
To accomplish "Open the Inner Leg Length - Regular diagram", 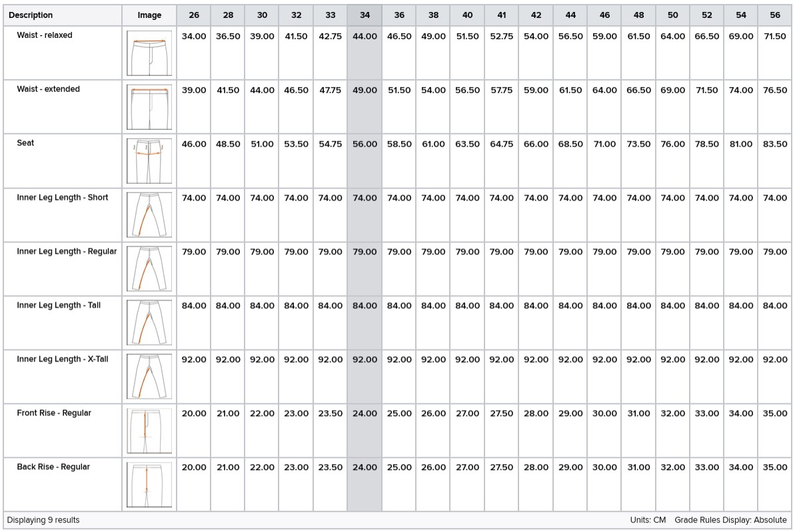I will [x=149, y=268].
